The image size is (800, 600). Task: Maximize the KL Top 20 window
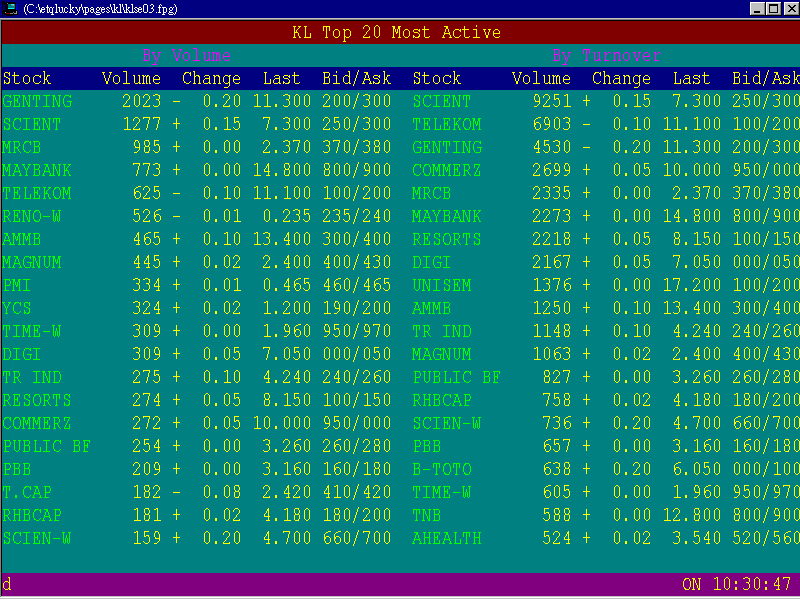click(x=772, y=8)
